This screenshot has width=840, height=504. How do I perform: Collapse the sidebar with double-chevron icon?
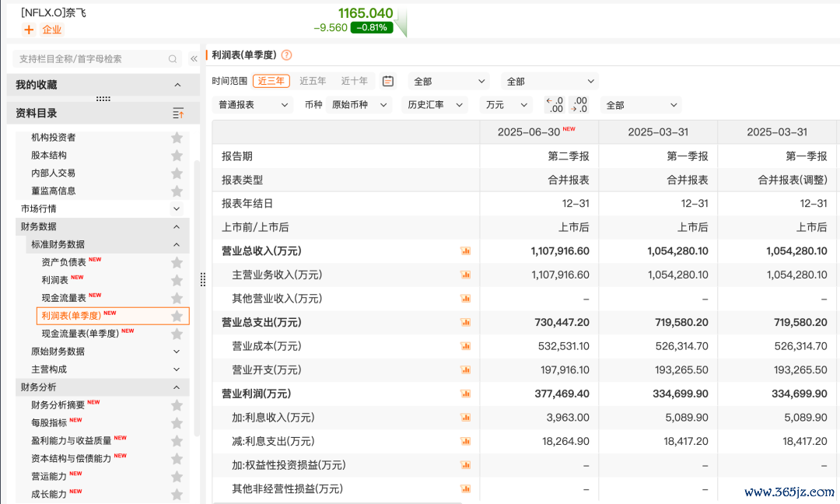pyautogui.click(x=194, y=59)
